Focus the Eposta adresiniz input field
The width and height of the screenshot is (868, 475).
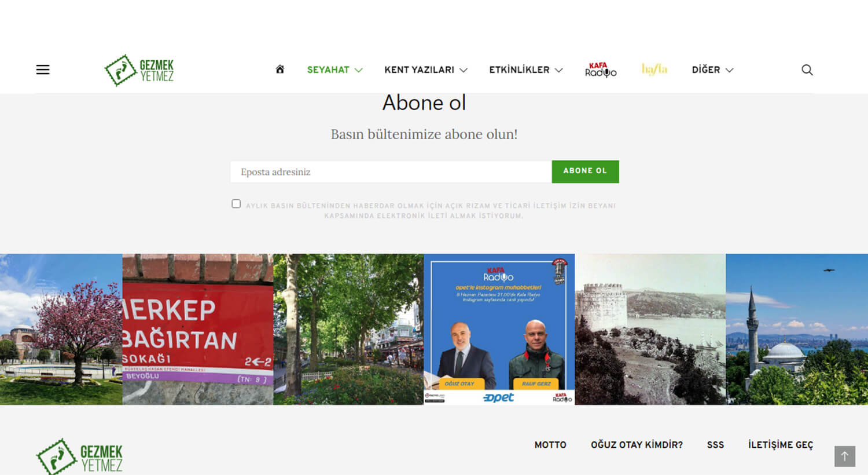391,172
